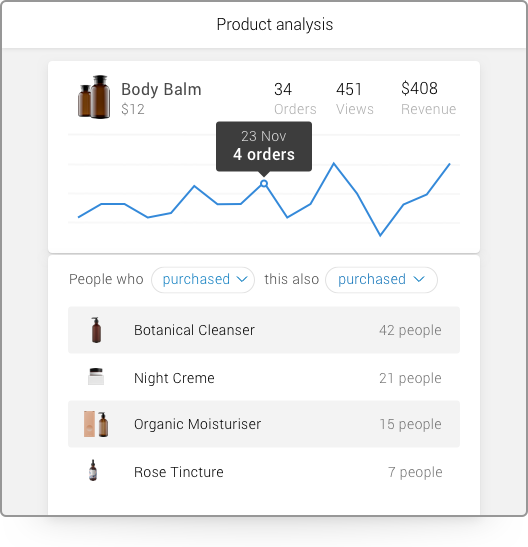This screenshot has height=547, width=528.
Task: Select the Botanical Cleanser bottle icon
Action: (x=96, y=330)
